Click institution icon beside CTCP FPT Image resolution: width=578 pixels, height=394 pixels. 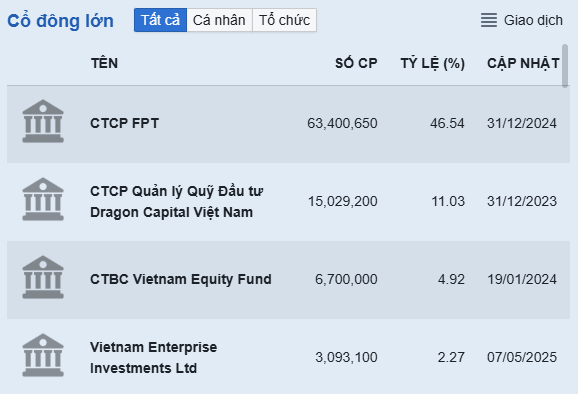pos(43,121)
